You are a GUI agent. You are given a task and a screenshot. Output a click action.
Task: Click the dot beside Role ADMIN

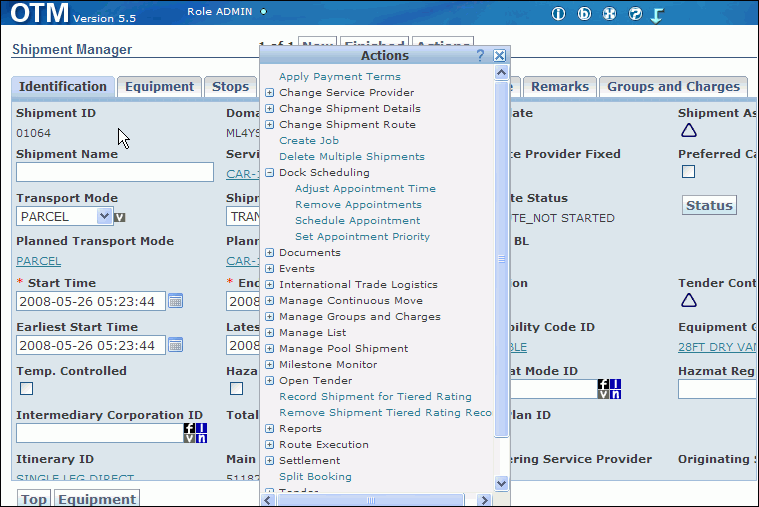click(263, 12)
